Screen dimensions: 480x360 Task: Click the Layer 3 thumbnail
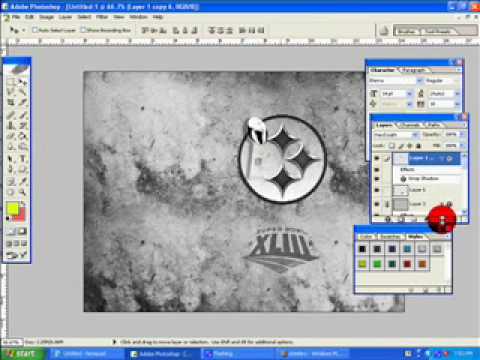tap(400, 204)
